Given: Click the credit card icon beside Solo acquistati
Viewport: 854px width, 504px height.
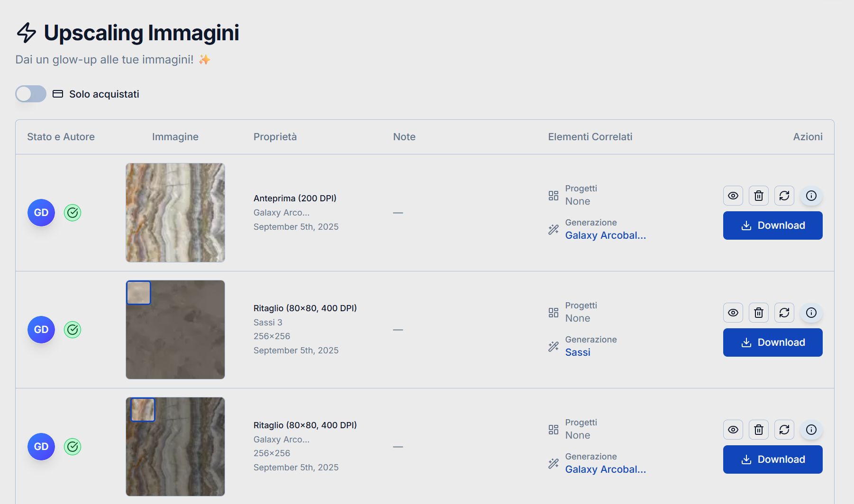Looking at the screenshot, I should (x=57, y=94).
